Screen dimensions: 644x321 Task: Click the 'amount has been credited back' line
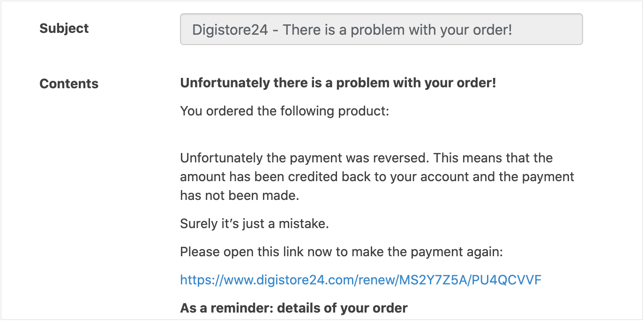point(377,177)
